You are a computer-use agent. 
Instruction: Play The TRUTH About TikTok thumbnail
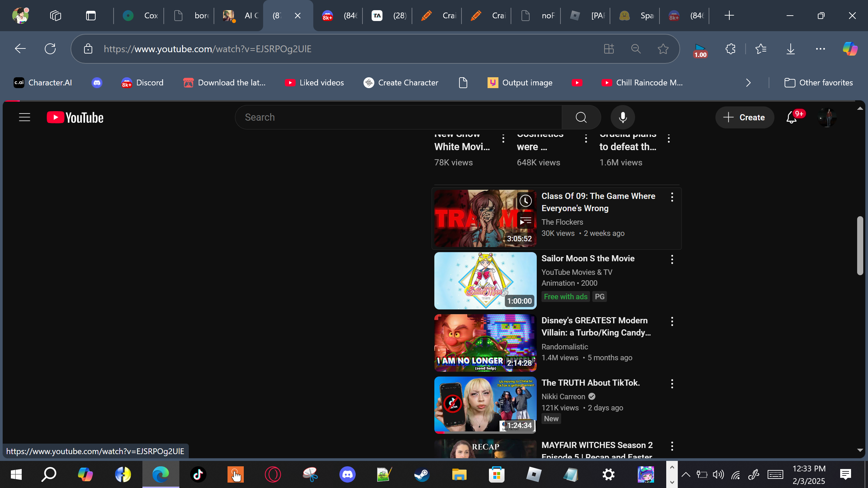(x=485, y=405)
